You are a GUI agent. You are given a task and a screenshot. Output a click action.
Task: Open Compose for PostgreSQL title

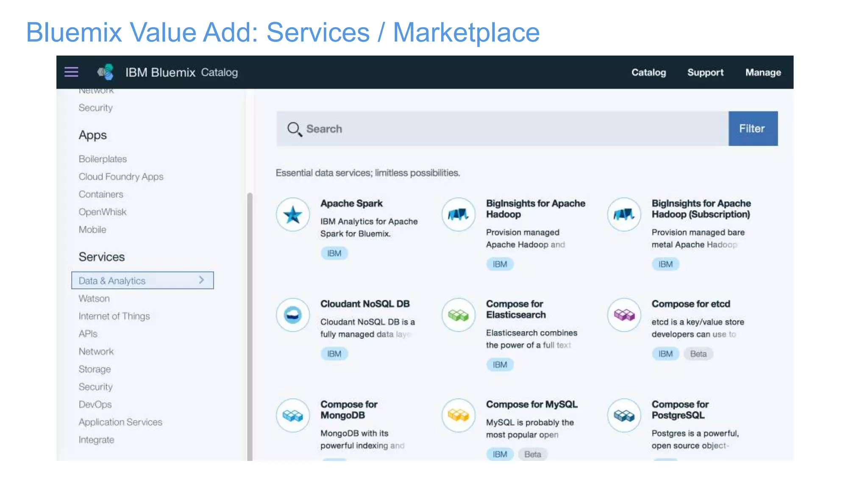pyautogui.click(x=680, y=410)
